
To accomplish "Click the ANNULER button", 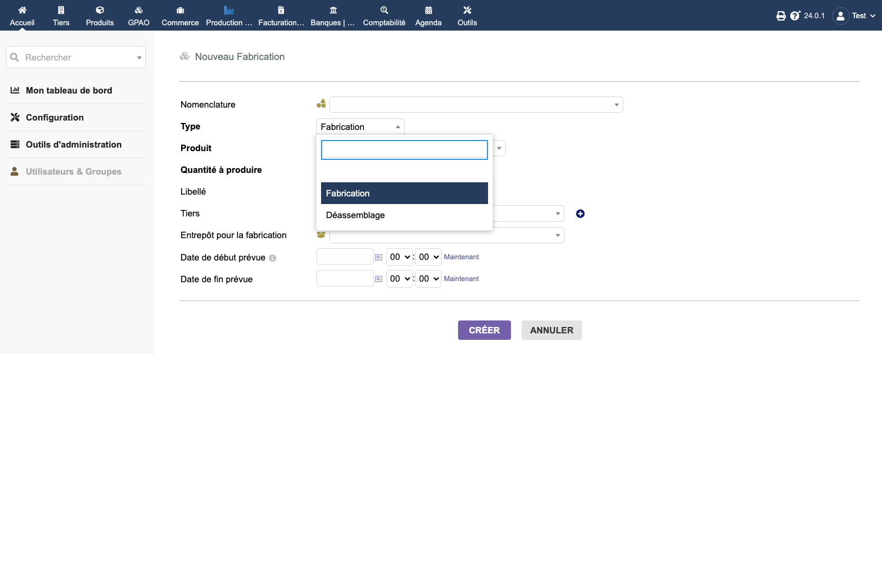I will click(x=552, y=330).
